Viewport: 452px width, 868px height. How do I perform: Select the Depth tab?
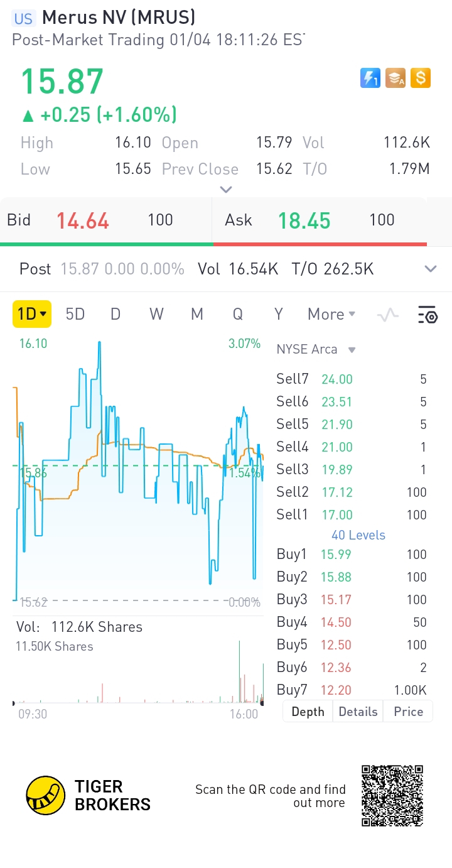[x=308, y=712]
